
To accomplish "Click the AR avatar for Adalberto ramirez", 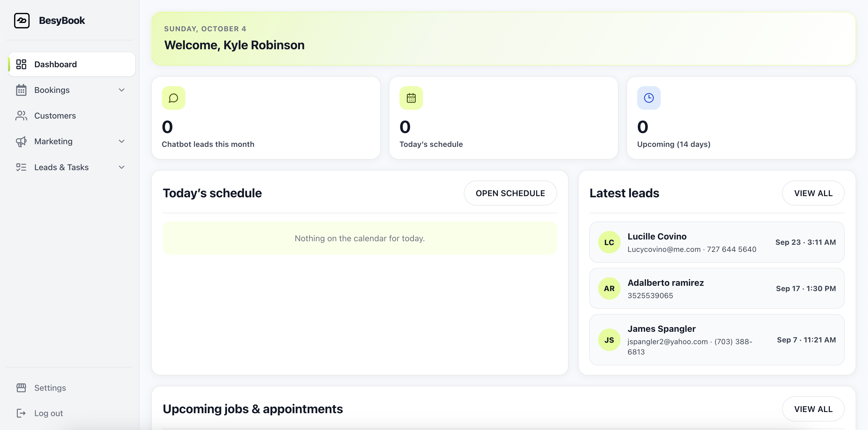I will coord(609,288).
